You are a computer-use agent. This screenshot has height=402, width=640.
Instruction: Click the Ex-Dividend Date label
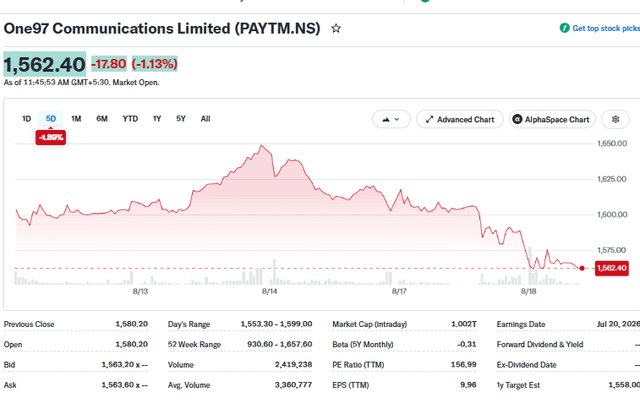coord(527,365)
